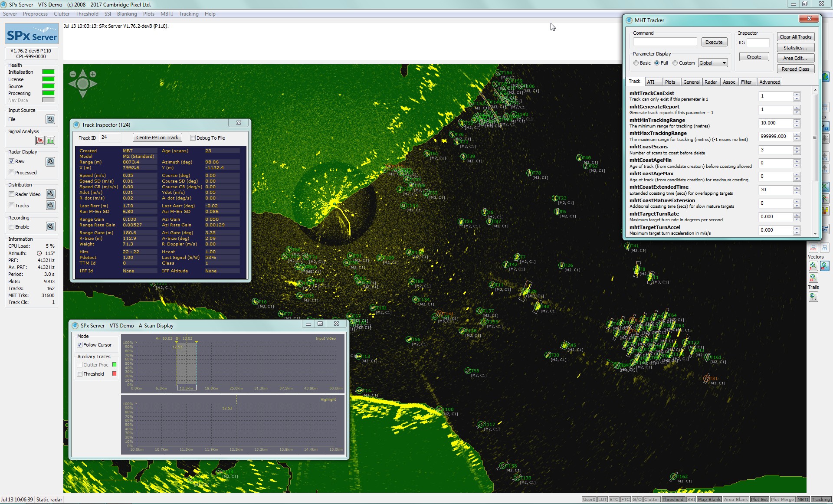Open Radar Display settings wrench
Screen dimensions: 833x504
pyautogui.click(x=50, y=162)
